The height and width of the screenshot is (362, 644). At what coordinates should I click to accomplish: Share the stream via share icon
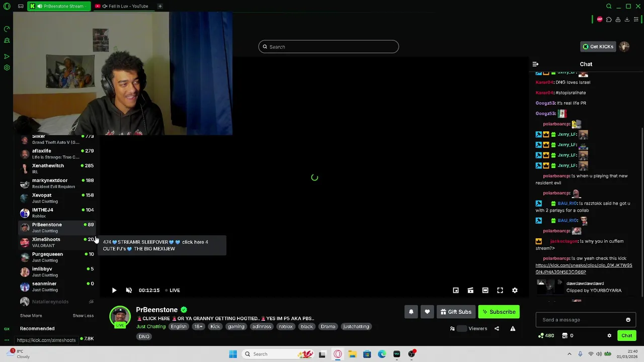tap(497, 329)
